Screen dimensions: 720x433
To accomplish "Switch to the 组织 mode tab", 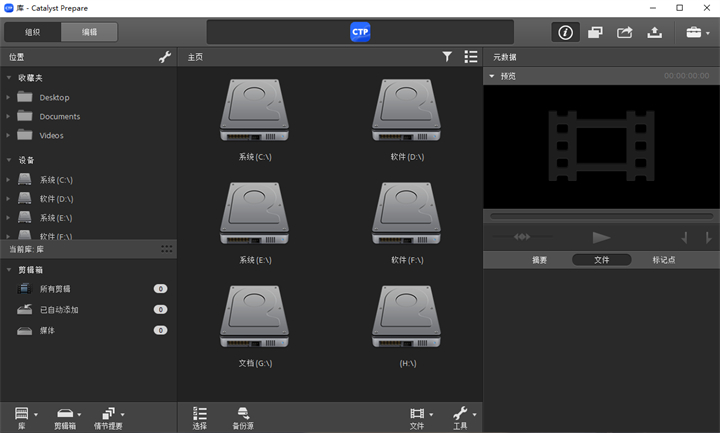I will click(x=33, y=32).
